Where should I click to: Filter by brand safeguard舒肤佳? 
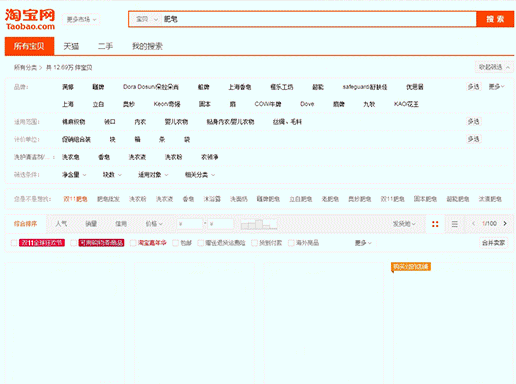coord(365,87)
